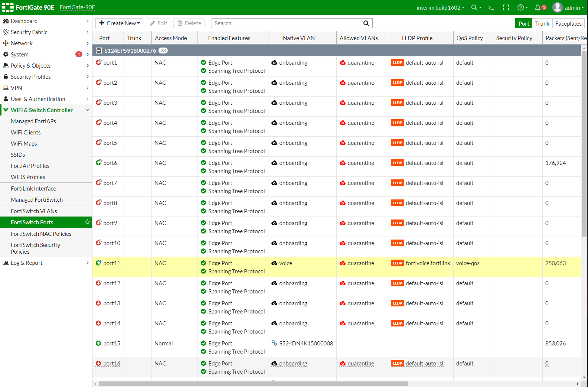588x387 pixels.
Task: Open notifications bell icon
Action: pyautogui.click(x=538, y=7)
